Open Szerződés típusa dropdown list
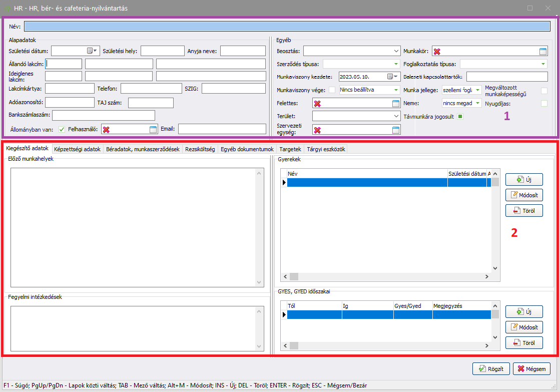Viewport: 560px width, 392px height. [396, 64]
